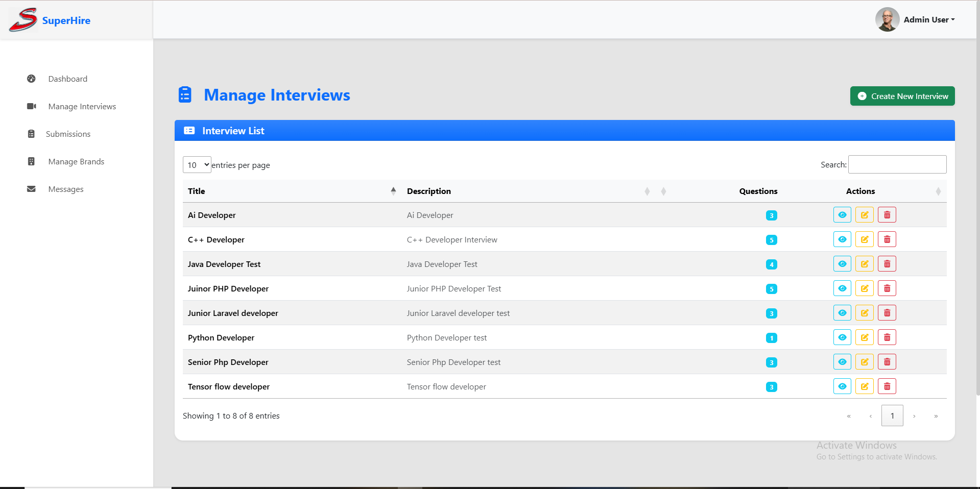
Task: Click the Search input field
Action: (x=897, y=164)
